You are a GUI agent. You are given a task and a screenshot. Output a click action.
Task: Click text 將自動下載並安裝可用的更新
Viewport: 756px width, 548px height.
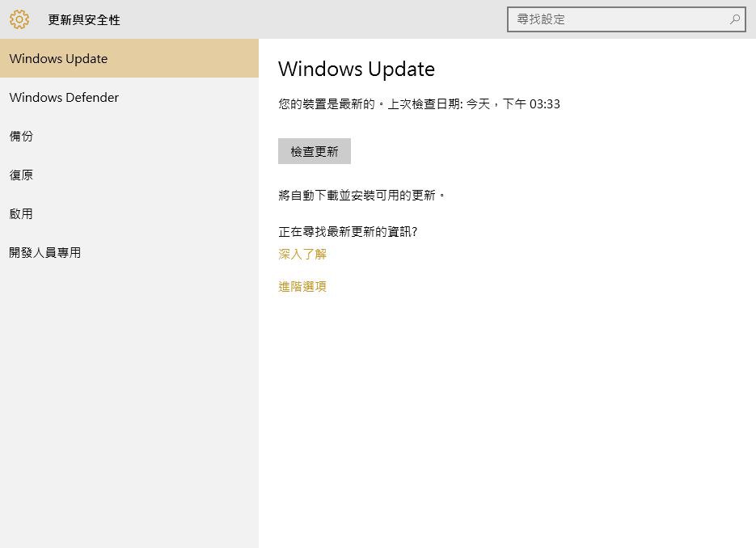coord(361,196)
